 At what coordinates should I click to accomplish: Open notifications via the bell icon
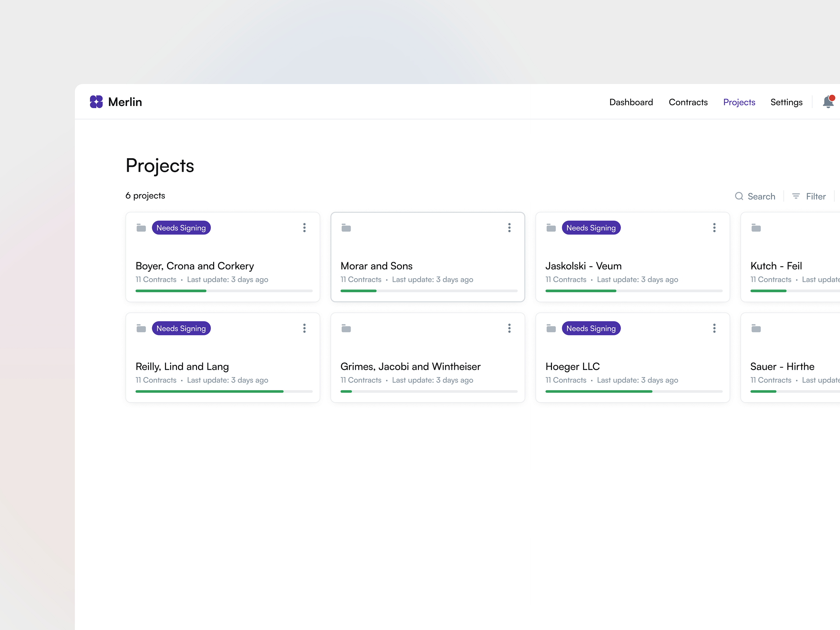pyautogui.click(x=828, y=102)
